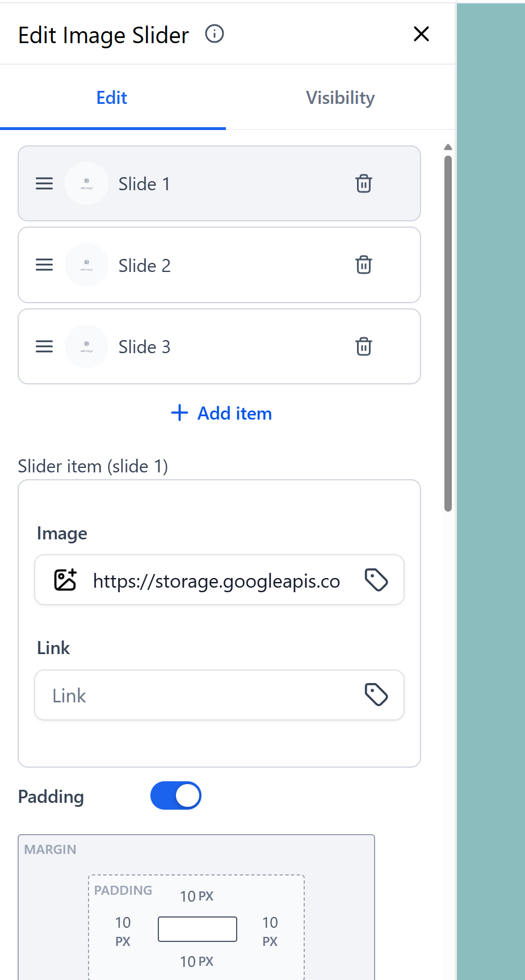
Task: Delete Slide 1 using its trash icon
Action: pos(363,183)
